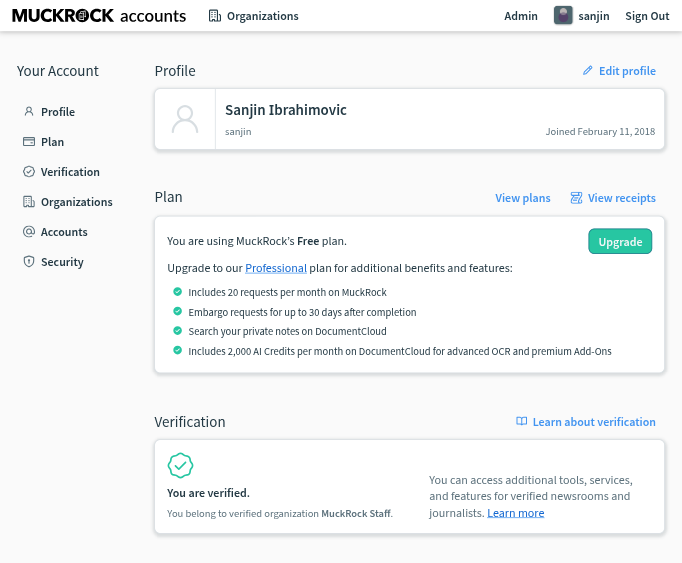Image resolution: width=682 pixels, height=563 pixels.
Task: Click the receipts icon beside View receipts
Action: click(576, 198)
